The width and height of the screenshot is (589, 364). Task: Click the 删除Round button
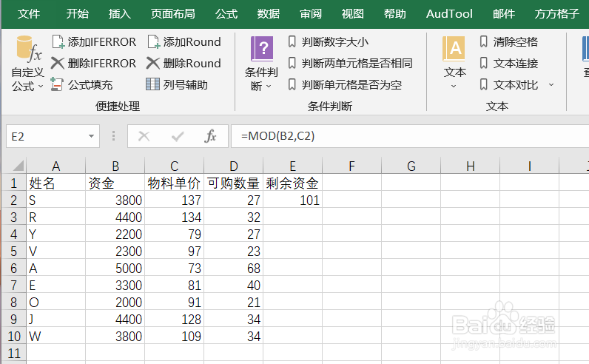pyautogui.click(x=184, y=63)
